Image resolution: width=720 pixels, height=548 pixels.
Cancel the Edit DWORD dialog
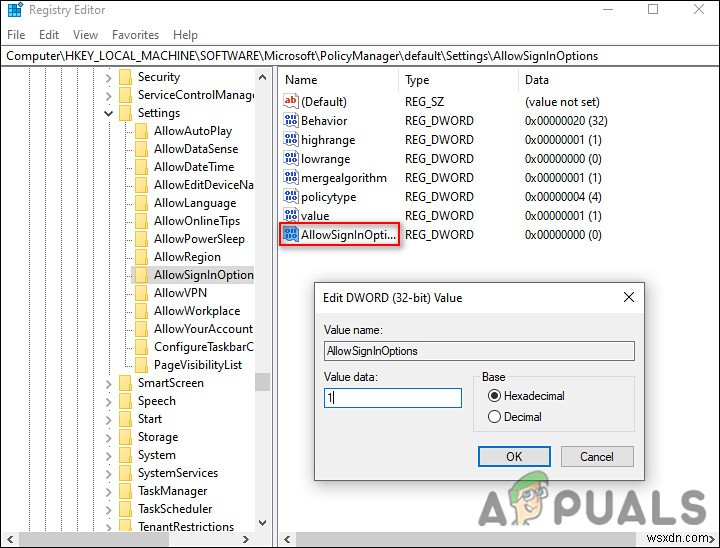597,456
